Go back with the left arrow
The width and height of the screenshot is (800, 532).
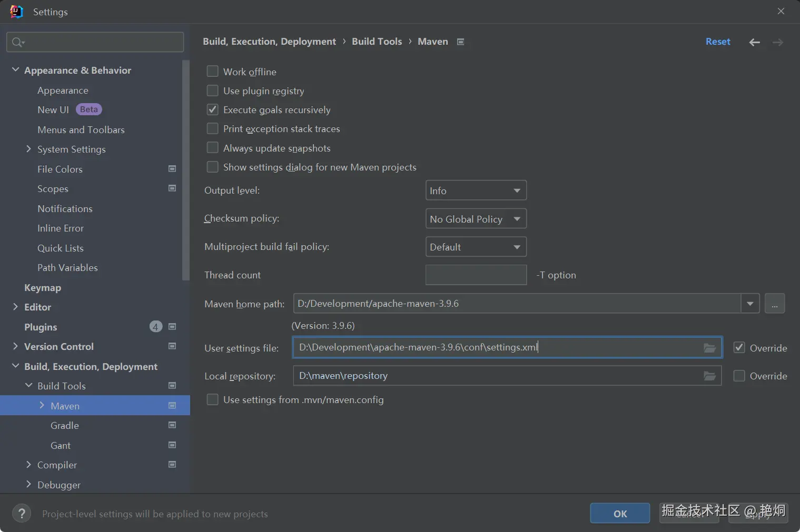click(754, 42)
